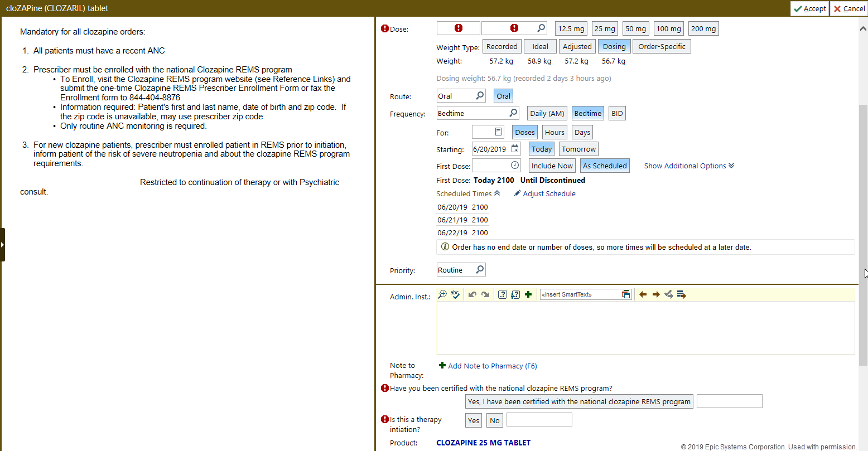Click the green plus icon in Admin Inst toolbar
The image size is (868, 451).
(x=528, y=294)
